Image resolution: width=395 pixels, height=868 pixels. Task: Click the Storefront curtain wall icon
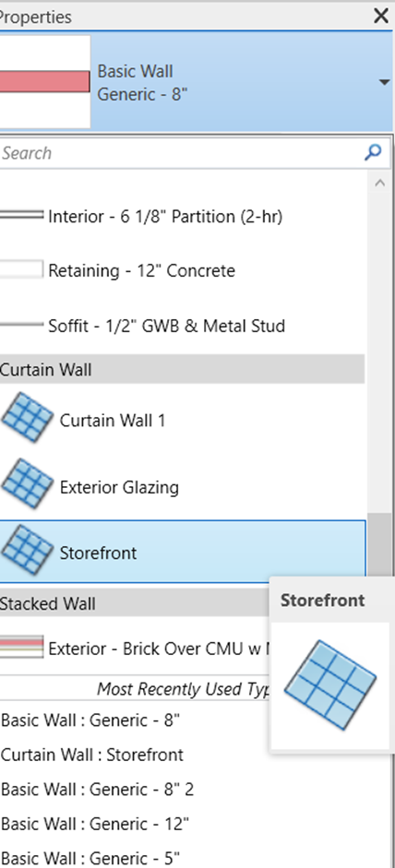coord(27,551)
